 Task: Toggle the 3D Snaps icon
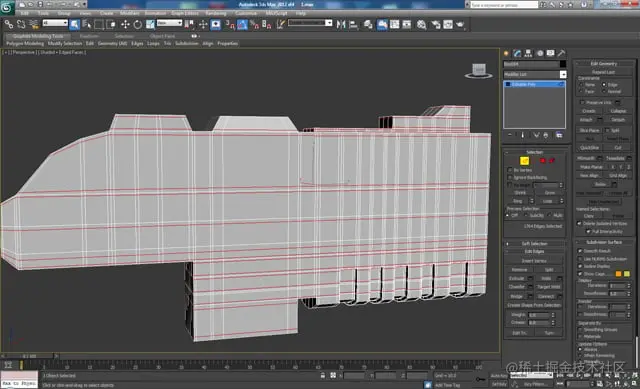pyautogui.click(x=230, y=24)
